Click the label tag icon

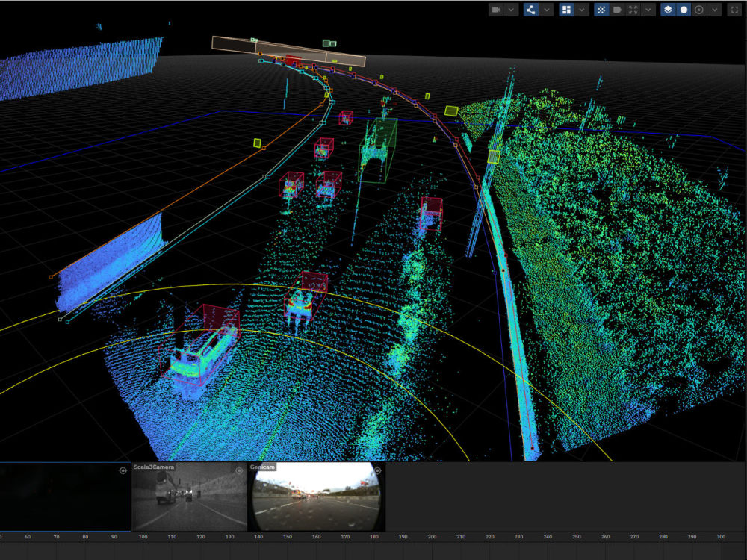pos(617,10)
